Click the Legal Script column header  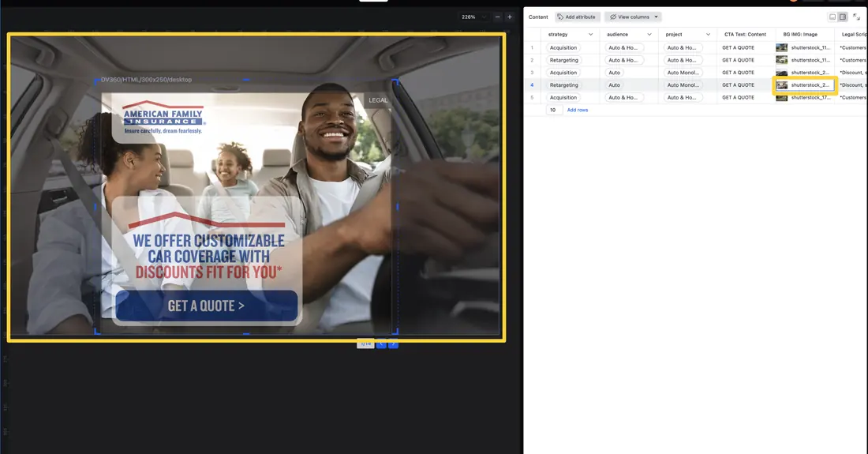coord(854,34)
